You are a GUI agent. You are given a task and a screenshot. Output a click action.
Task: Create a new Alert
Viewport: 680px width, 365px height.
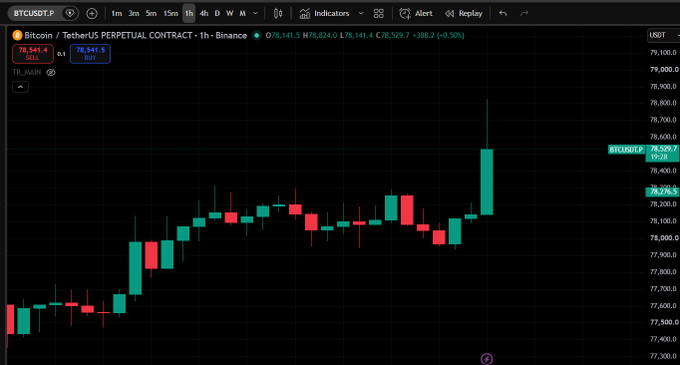(416, 13)
